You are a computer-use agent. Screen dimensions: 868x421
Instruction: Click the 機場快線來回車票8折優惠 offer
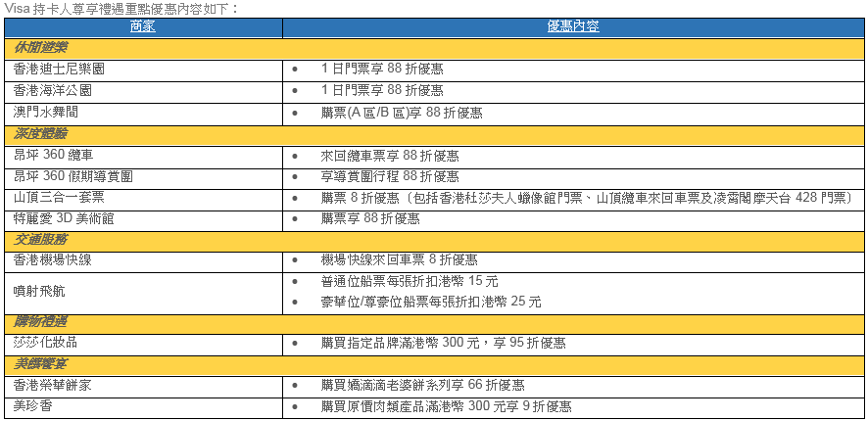[399, 260]
